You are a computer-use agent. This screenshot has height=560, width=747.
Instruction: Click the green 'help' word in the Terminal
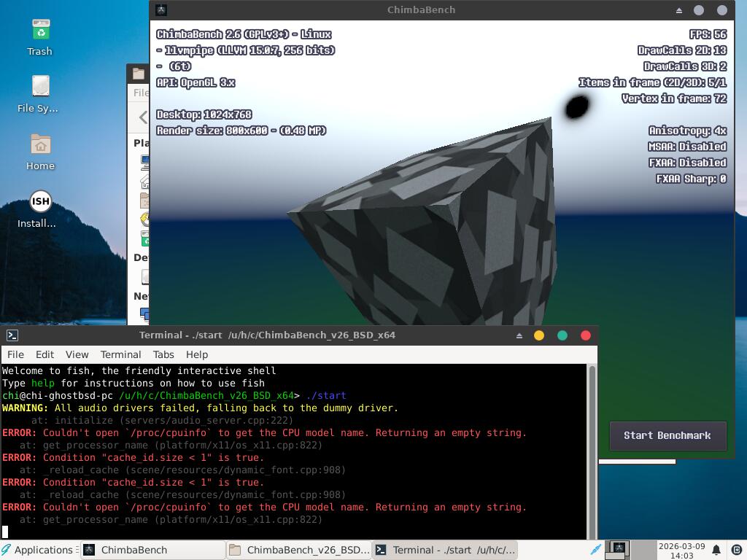pos(43,384)
